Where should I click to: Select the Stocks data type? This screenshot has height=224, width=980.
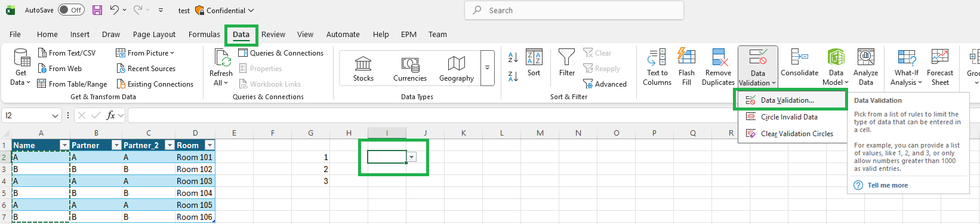363,69
